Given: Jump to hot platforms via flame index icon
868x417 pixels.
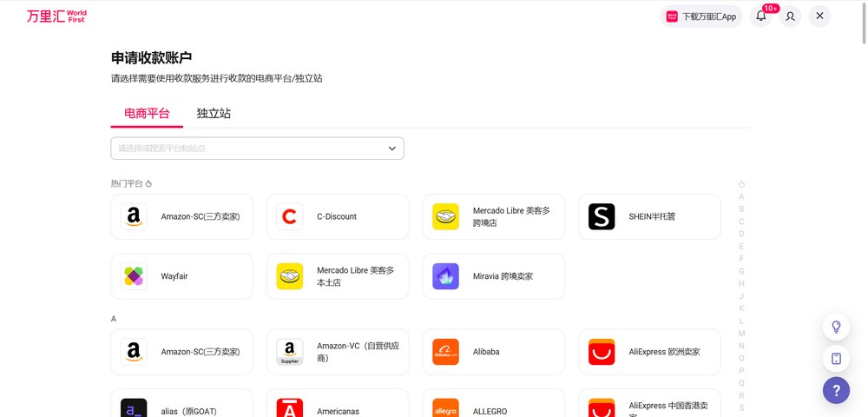Looking at the screenshot, I should [741, 184].
